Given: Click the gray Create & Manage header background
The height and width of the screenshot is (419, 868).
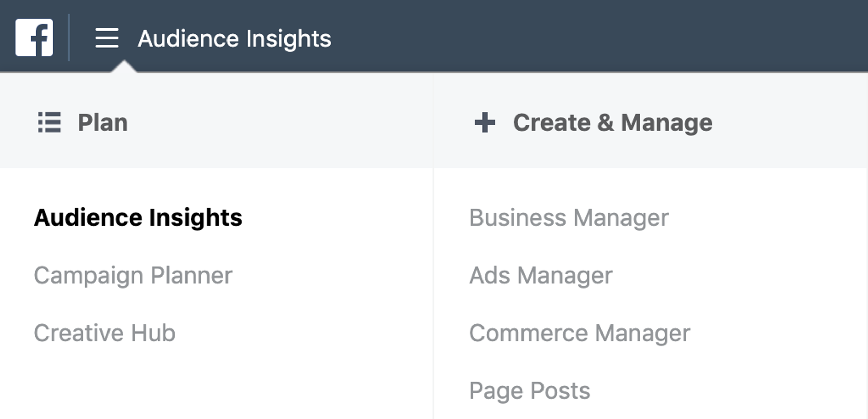Looking at the screenshot, I should click(x=790, y=122).
